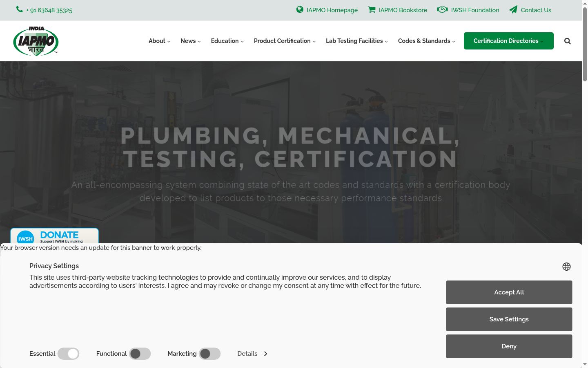Click the Accept All button
Viewport: 588px width, 368px height.
coord(509,292)
